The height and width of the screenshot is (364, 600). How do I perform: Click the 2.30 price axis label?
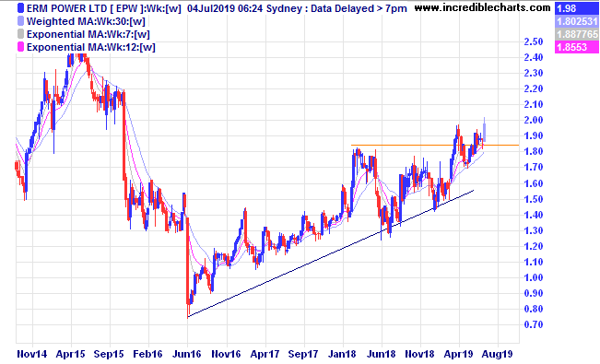point(534,73)
